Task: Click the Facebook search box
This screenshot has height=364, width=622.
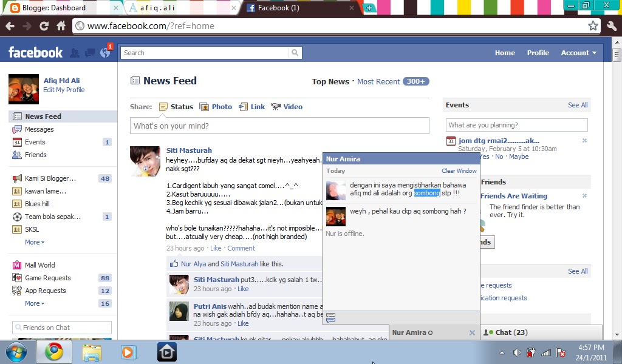Action: click(205, 53)
